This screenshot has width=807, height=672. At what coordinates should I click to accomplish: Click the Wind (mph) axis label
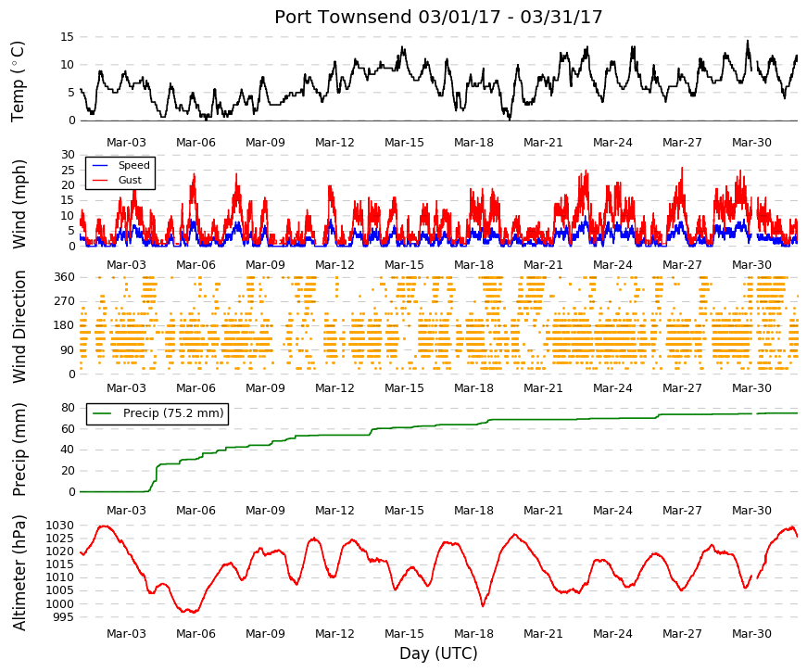coord(18,204)
